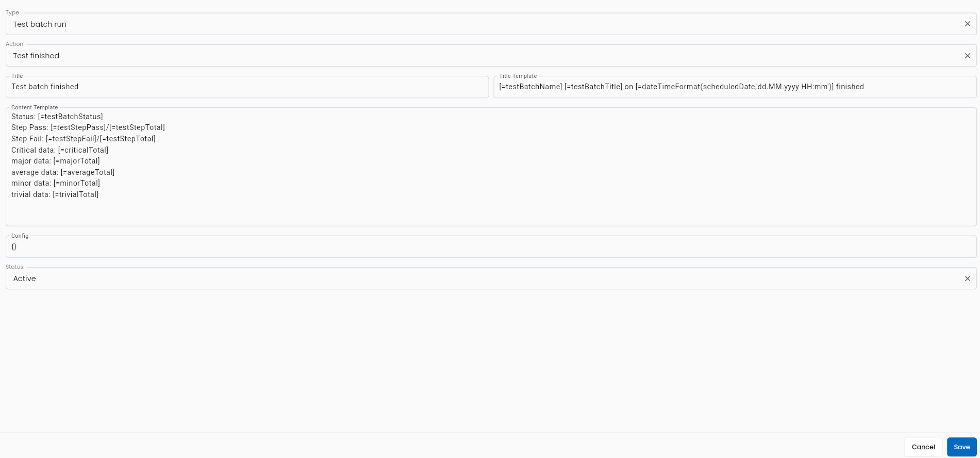Clear the Type field value

[967, 24]
